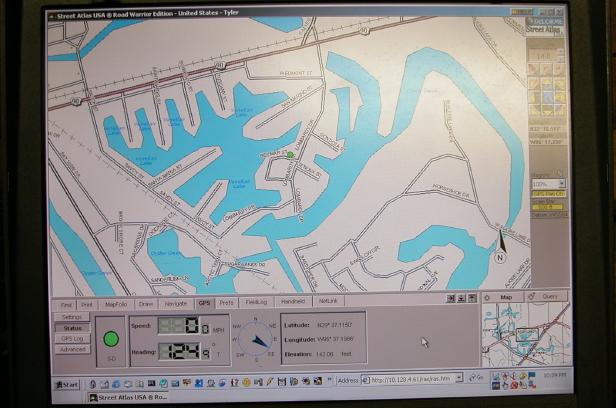Click the third control-panel sizing icon left of Map tab
Screen dimensions: 616x408
[x=472, y=298]
